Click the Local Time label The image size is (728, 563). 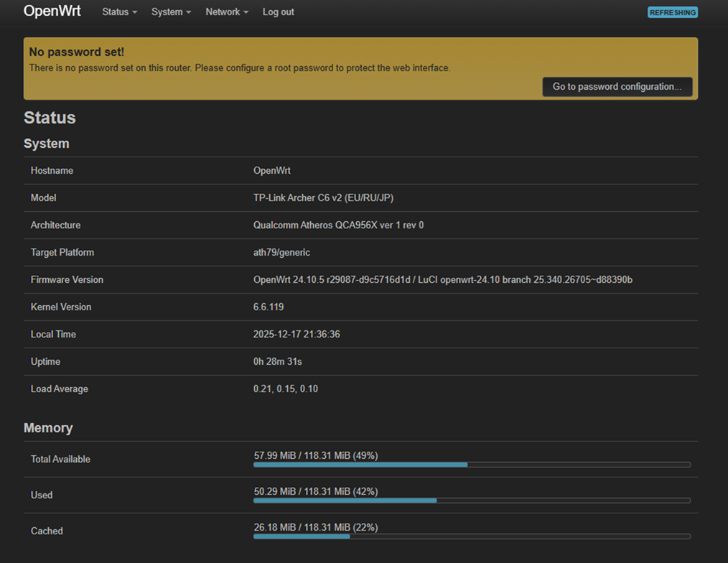pos(53,335)
